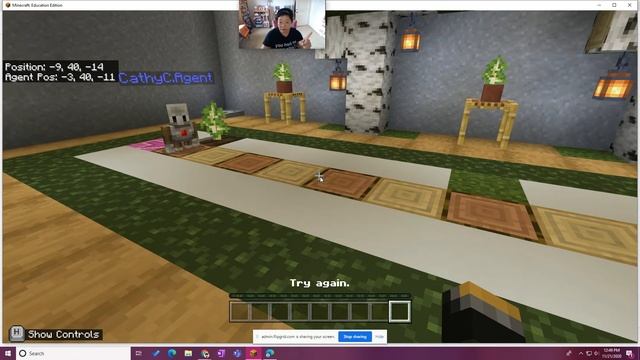This screenshot has width=640, height=360.
Task: Open File Explorer from the taskbar
Action: click(188, 353)
